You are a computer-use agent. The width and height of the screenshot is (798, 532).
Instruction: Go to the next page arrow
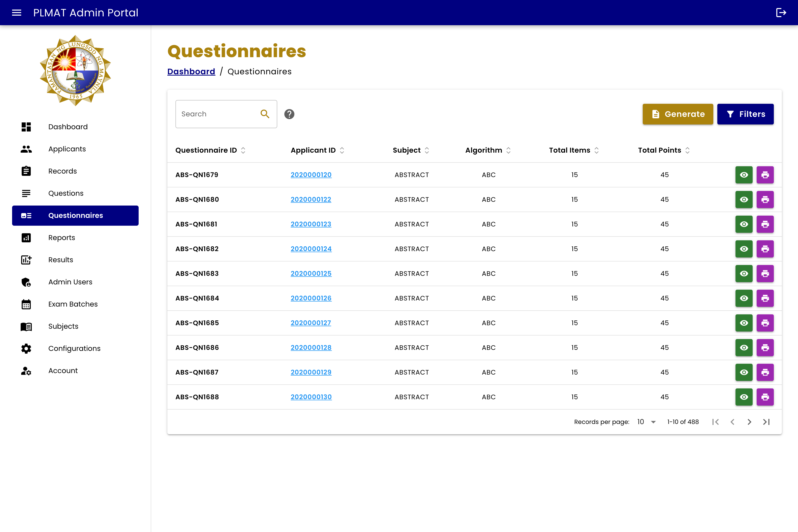click(749, 422)
